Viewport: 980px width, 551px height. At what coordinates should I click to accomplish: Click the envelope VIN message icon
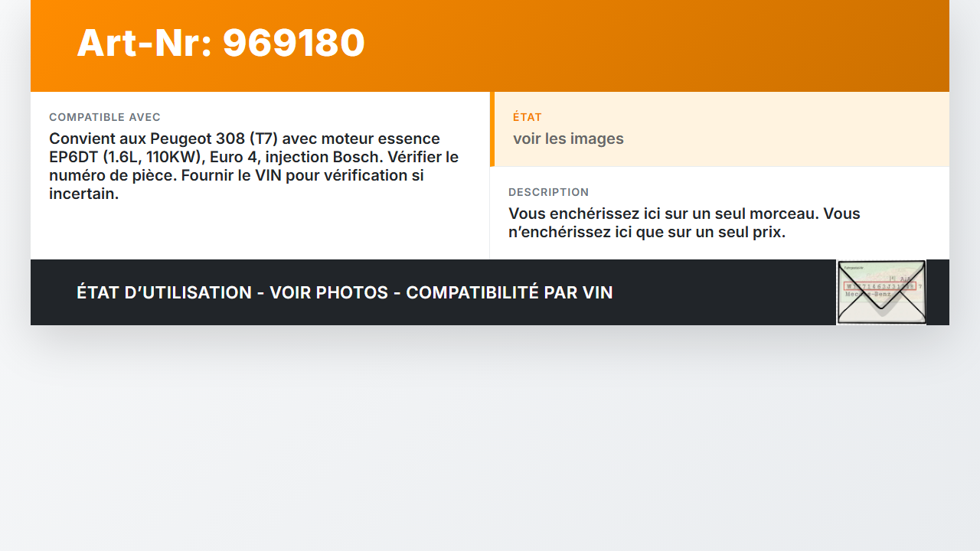(881, 292)
